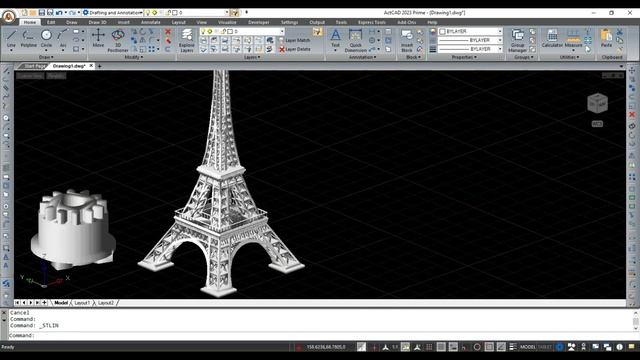Open the Home ribbon tab

coord(29,22)
